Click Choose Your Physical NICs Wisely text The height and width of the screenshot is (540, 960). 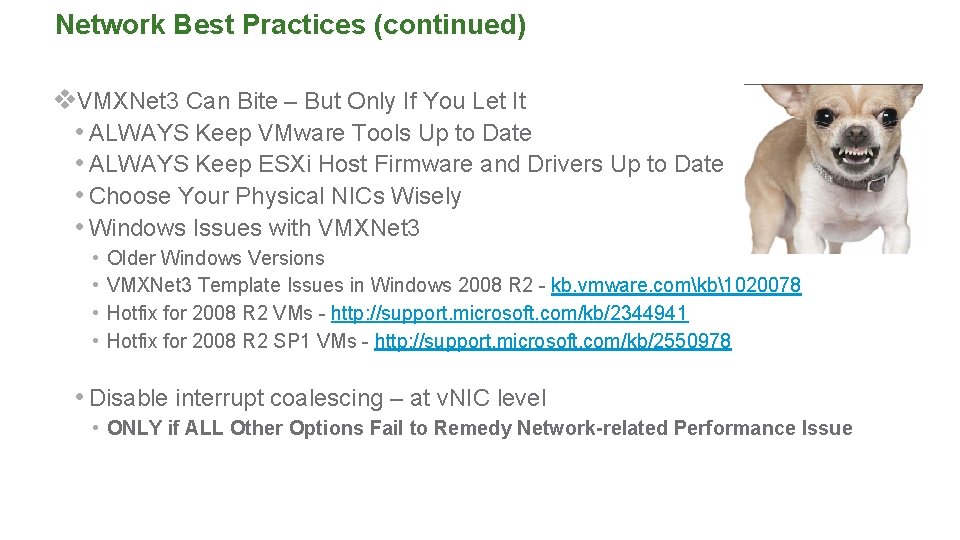click(275, 196)
